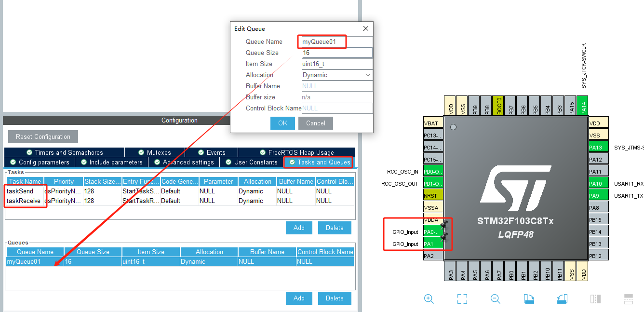Viewport: 644px width, 312px height.
Task: Cancel the Edit Queue dialog
Action: pos(316,123)
